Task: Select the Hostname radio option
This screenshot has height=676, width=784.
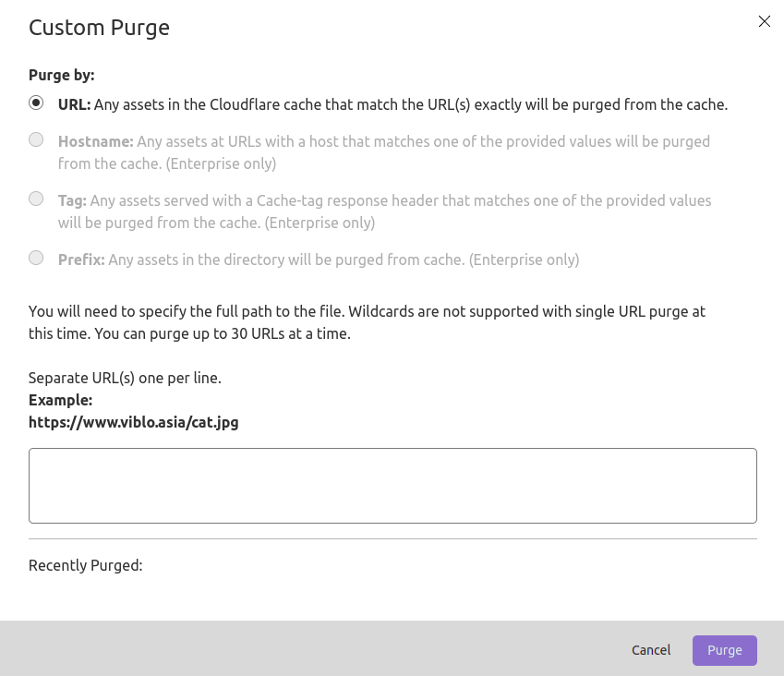Action: pyautogui.click(x=36, y=140)
